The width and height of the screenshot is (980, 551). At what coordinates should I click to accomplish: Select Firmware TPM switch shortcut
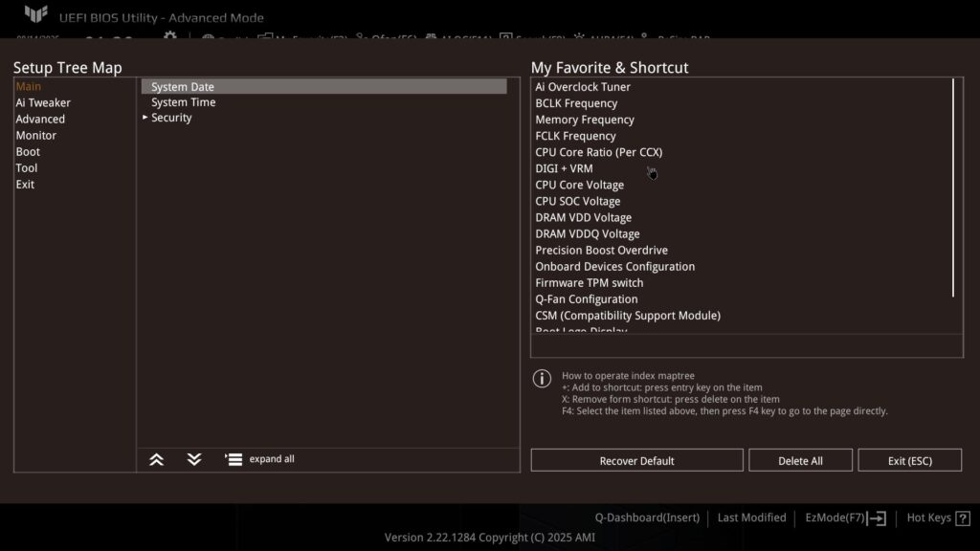[x=589, y=282]
